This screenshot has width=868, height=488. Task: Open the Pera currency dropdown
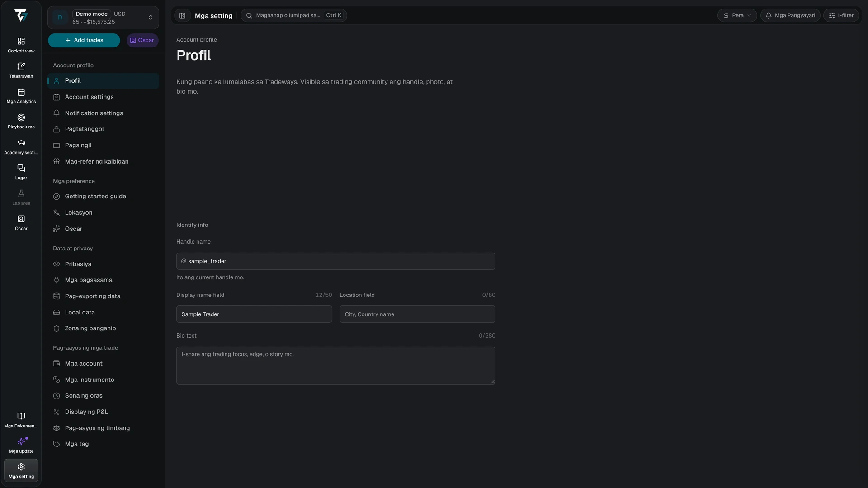tap(737, 15)
